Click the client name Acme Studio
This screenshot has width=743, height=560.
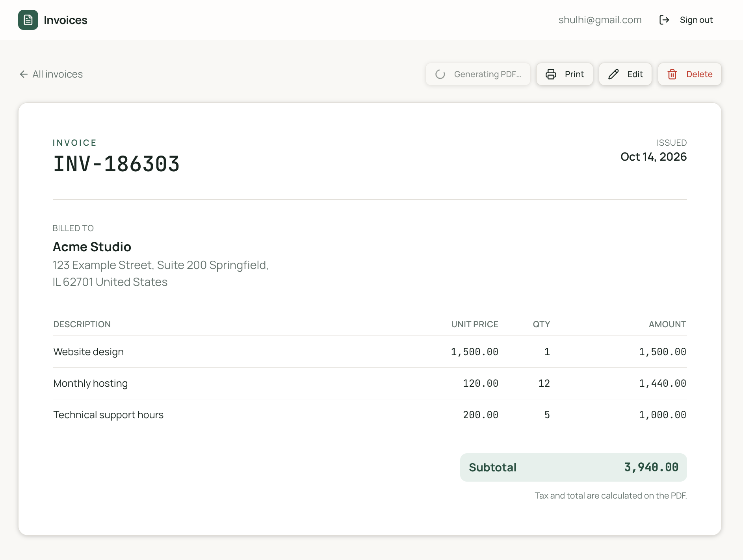click(x=92, y=247)
